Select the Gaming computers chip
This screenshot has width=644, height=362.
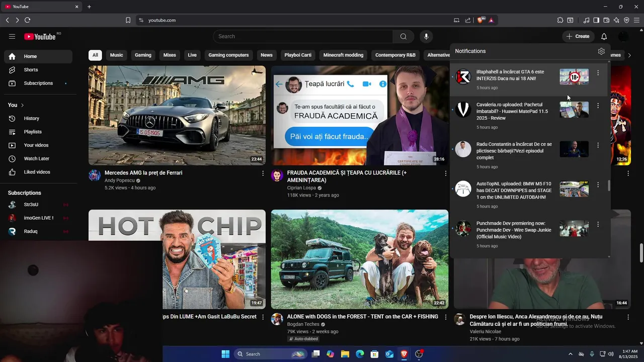click(x=228, y=55)
